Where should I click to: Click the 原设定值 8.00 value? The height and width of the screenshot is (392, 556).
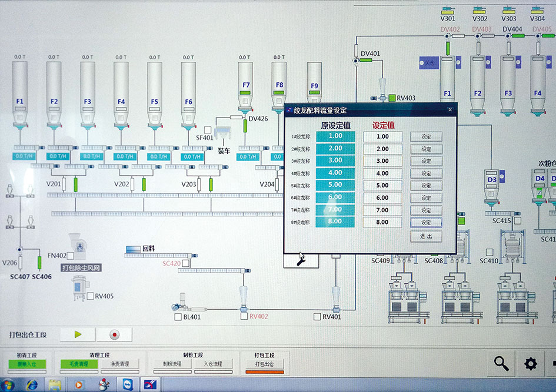(x=335, y=222)
